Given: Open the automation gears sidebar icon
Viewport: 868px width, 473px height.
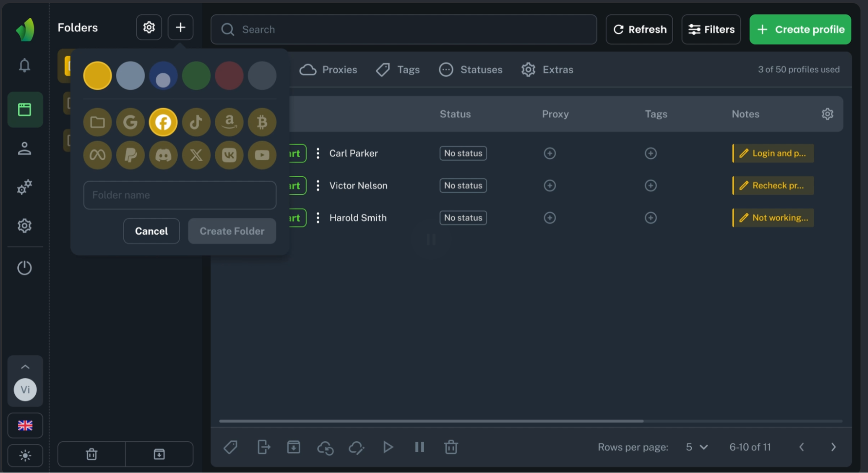Looking at the screenshot, I should (x=25, y=187).
